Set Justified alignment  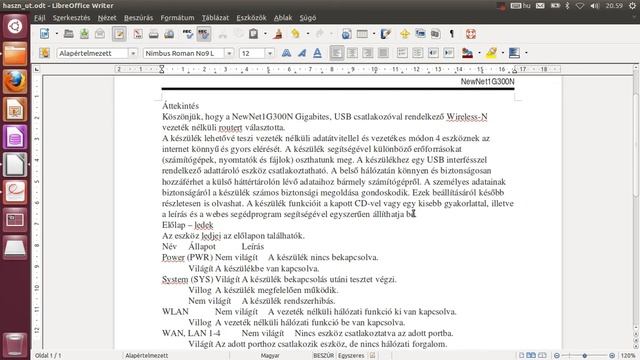pyautogui.click(x=383, y=53)
